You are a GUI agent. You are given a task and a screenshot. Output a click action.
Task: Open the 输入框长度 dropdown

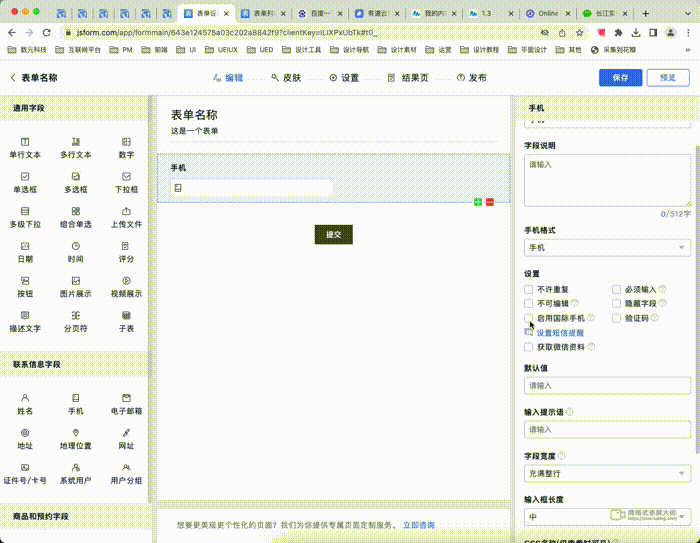(606, 516)
